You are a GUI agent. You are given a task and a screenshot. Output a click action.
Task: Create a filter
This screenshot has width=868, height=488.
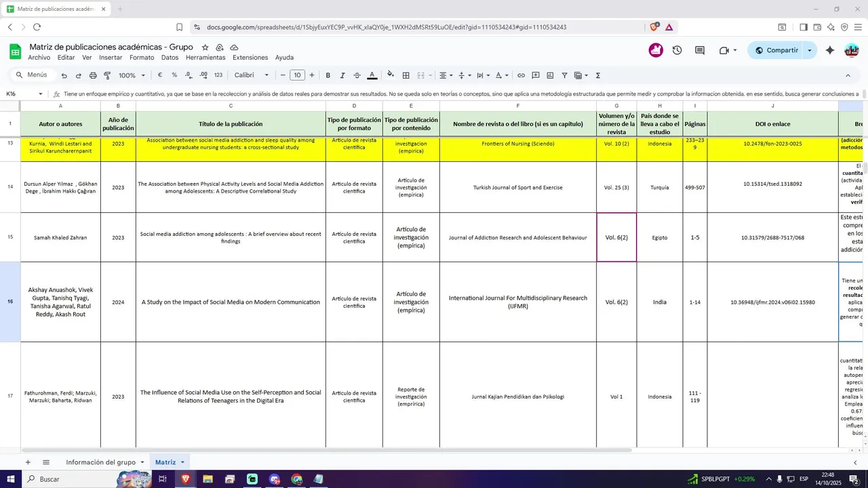[564, 75]
